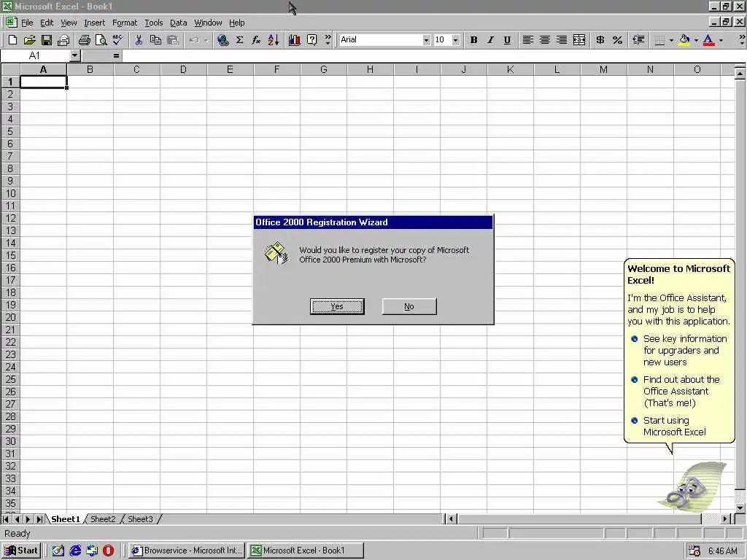Viewport: 747px width, 560px height.
Task: Paste with the clipboard icon
Action: 173,41
